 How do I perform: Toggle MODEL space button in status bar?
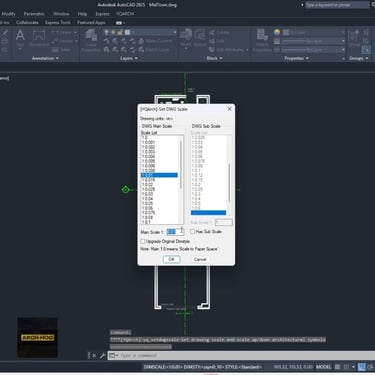323,367
